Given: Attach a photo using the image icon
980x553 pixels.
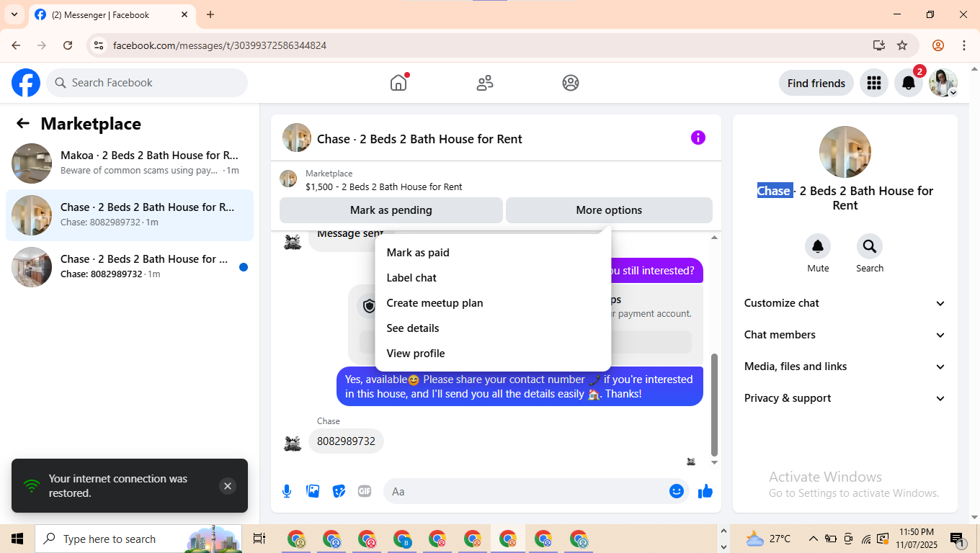Looking at the screenshot, I should coord(313,491).
